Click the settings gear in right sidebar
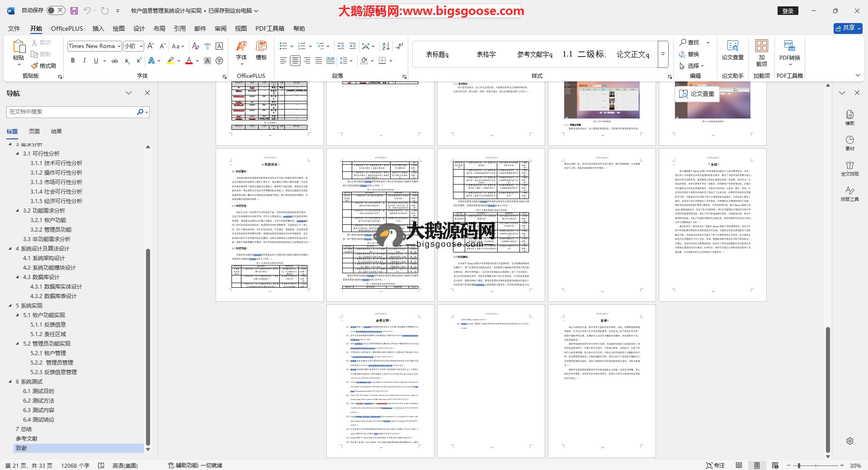Screen dimensions: 868x470 [849, 441]
